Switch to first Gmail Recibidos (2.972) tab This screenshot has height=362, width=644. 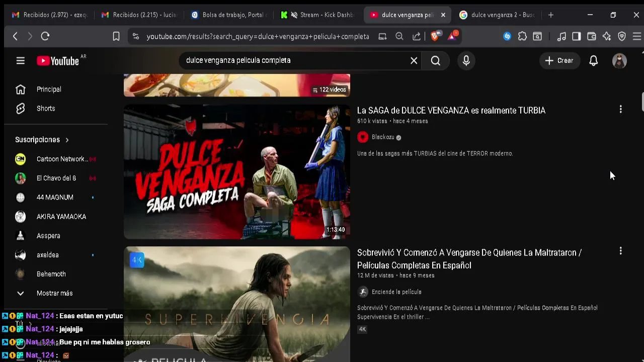click(x=49, y=15)
